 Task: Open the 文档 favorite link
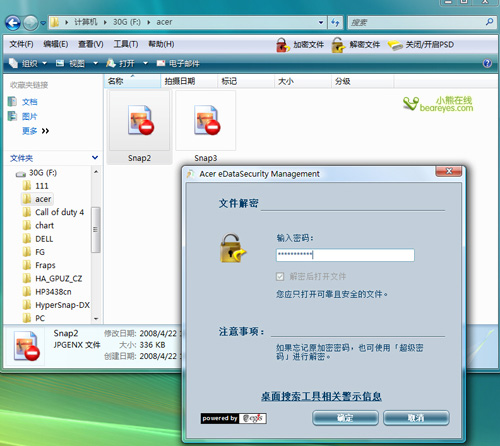pos(29,102)
